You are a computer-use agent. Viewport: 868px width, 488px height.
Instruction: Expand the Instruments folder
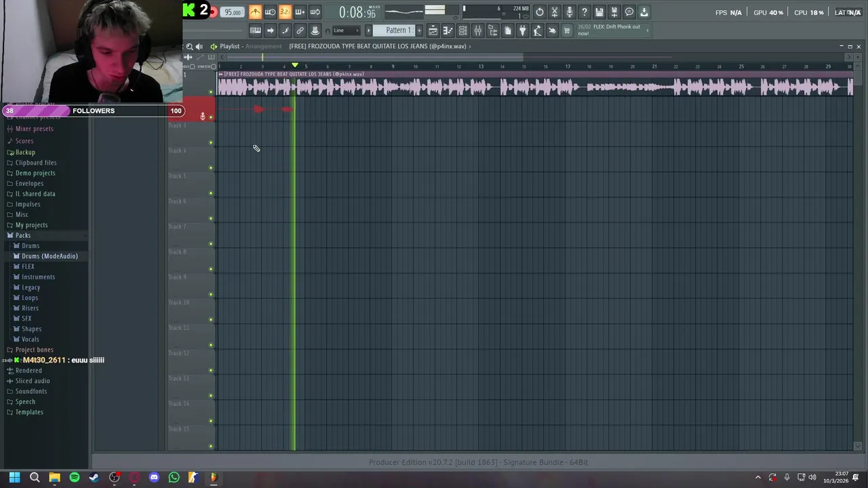pos(38,277)
